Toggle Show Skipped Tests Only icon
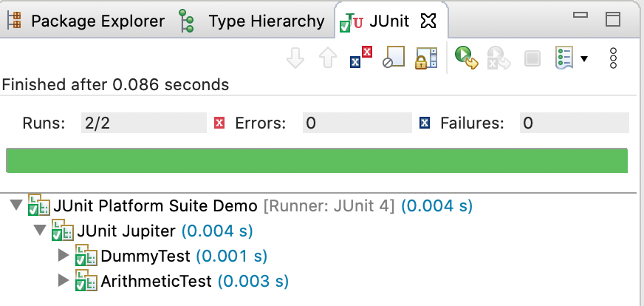Screen dimensions: 644x306 [x=394, y=57]
